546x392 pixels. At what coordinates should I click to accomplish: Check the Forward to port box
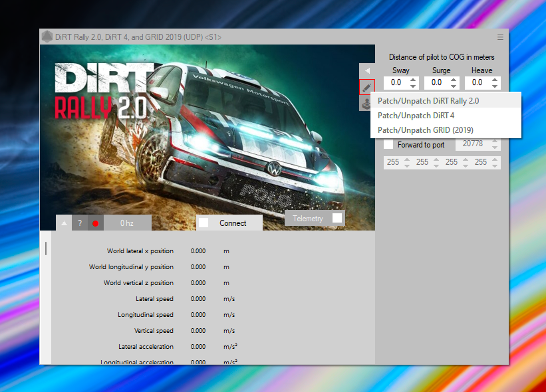tap(388, 144)
